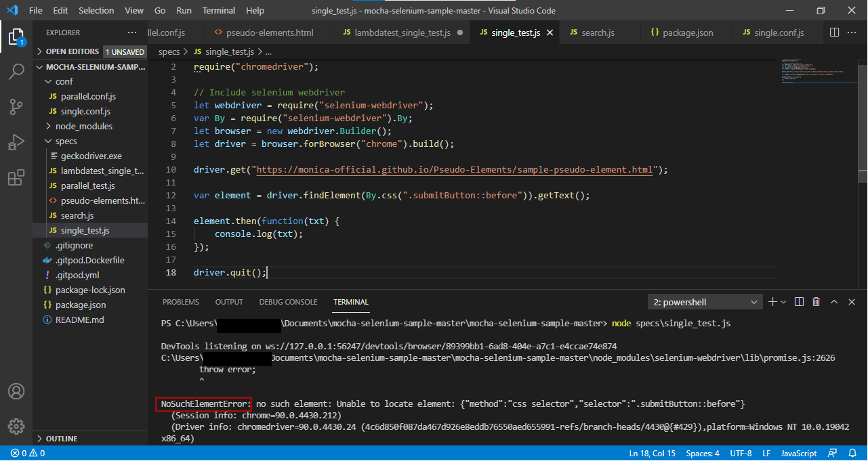Split the terminal panel

799,302
